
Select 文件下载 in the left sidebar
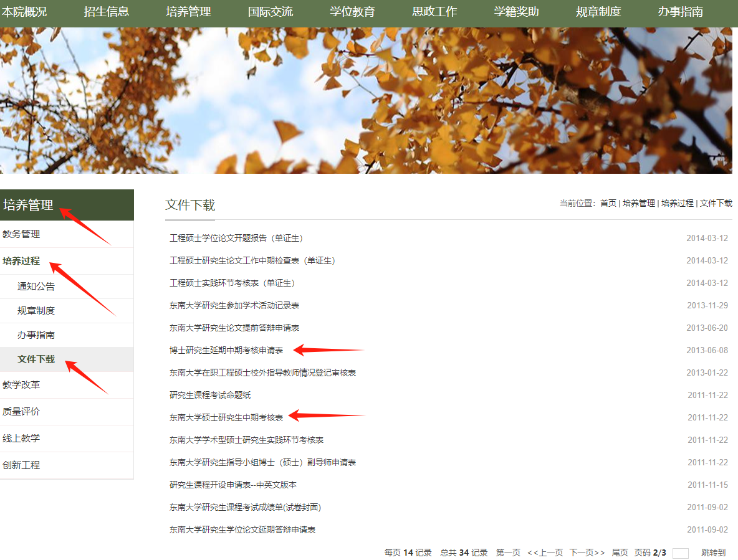pyautogui.click(x=36, y=359)
